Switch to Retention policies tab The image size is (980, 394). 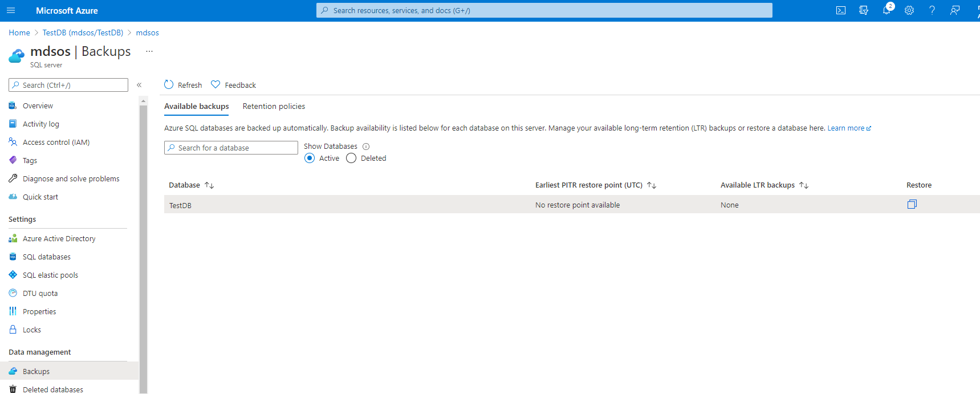click(x=274, y=107)
